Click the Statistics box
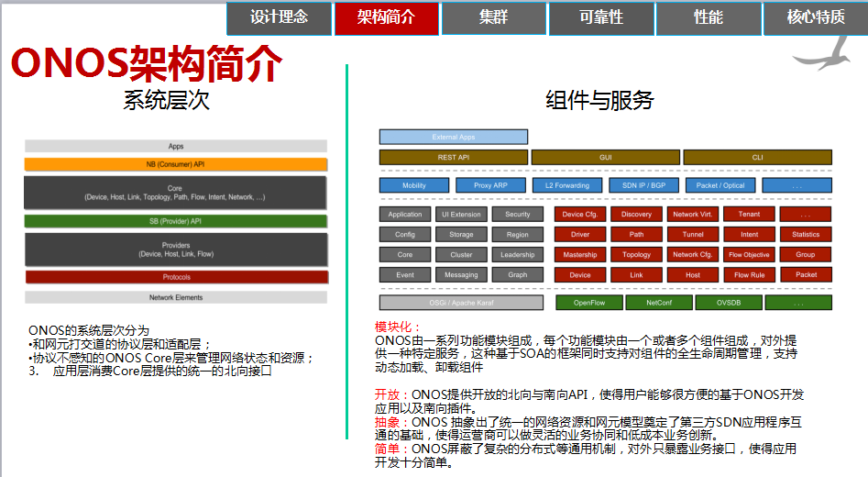This screenshot has width=868, height=477. pyautogui.click(x=806, y=235)
